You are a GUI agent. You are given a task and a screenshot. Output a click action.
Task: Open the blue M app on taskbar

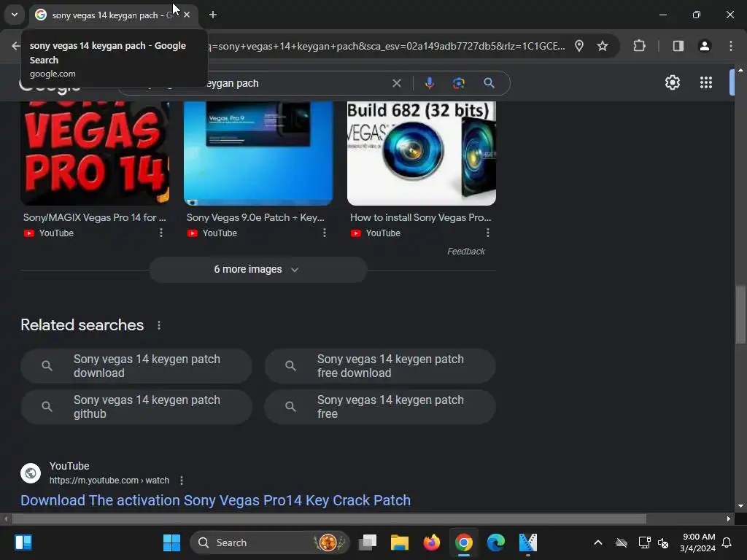tap(528, 542)
